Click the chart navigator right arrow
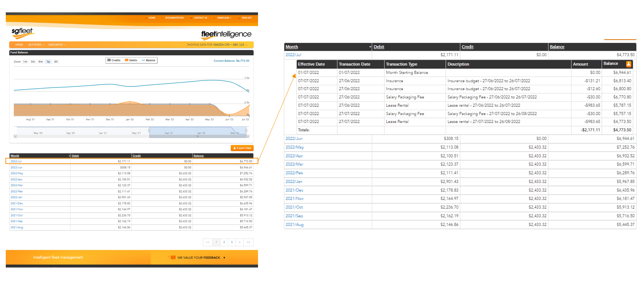 click(x=248, y=136)
